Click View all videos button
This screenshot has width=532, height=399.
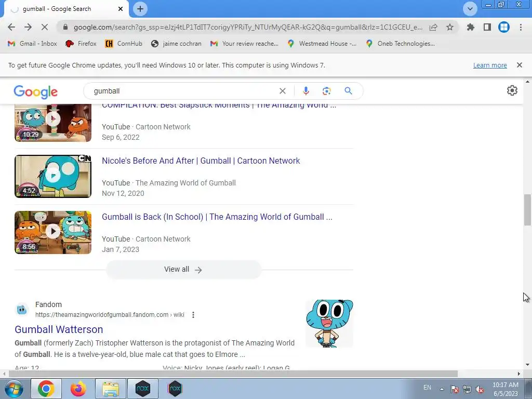[x=183, y=270]
